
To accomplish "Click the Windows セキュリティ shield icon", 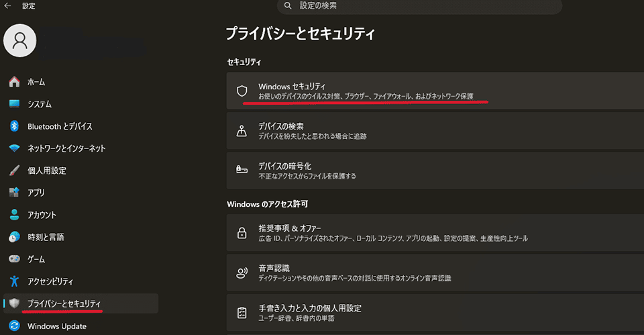I will tap(242, 91).
